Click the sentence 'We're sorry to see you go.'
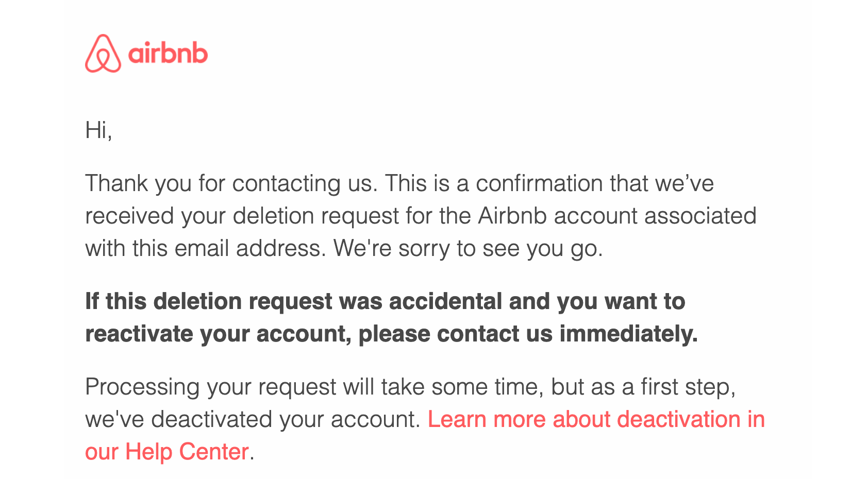This screenshot has width=868, height=479. click(x=468, y=248)
